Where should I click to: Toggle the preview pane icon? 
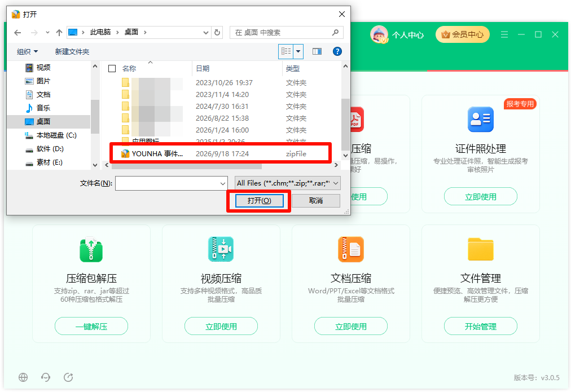[317, 51]
